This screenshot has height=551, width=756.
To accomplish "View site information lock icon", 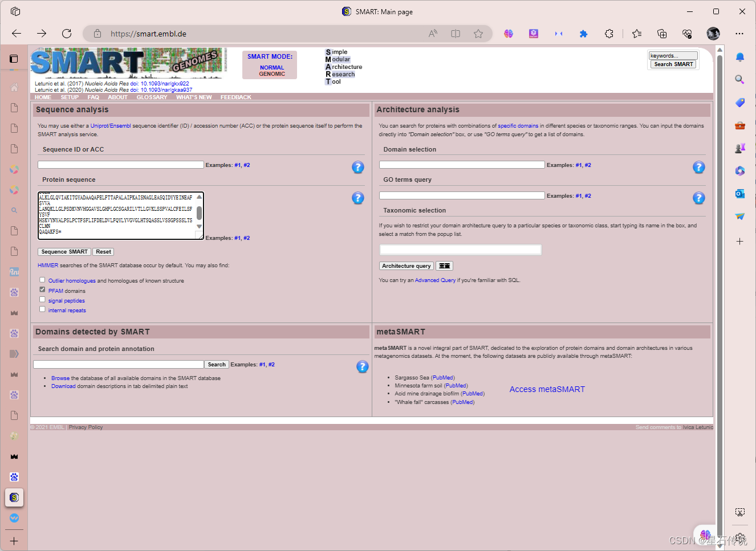I will pyautogui.click(x=97, y=34).
